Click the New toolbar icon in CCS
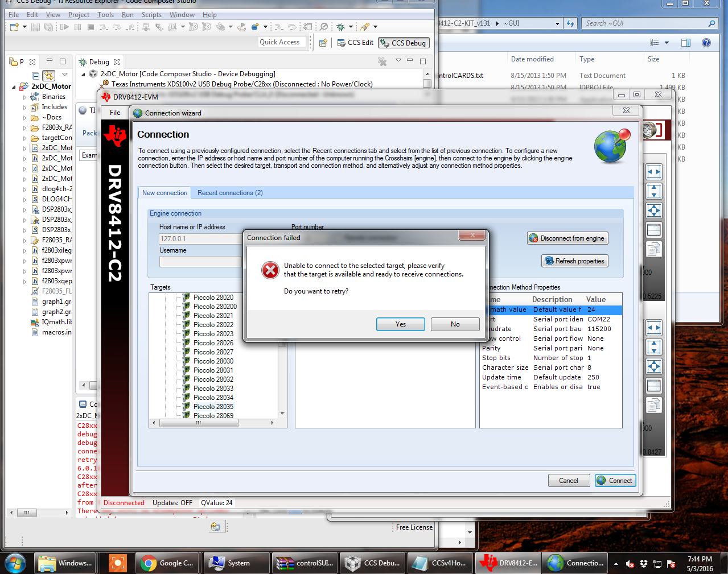The height and width of the screenshot is (574, 728). pyautogui.click(x=14, y=27)
